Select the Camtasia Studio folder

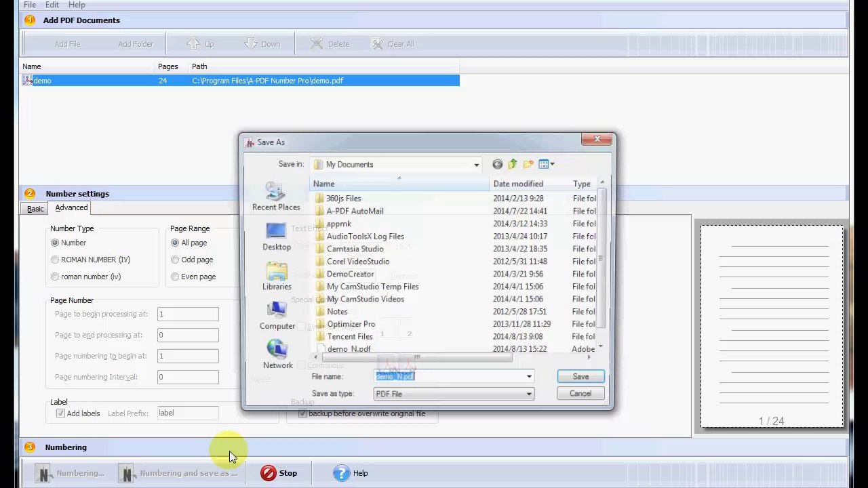(355, 249)
